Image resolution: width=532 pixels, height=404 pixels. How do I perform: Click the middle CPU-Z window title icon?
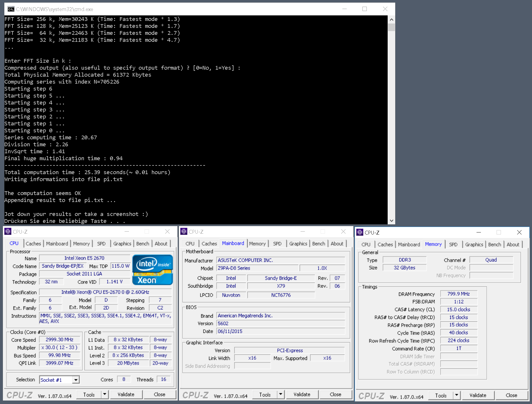coord(184,231)
